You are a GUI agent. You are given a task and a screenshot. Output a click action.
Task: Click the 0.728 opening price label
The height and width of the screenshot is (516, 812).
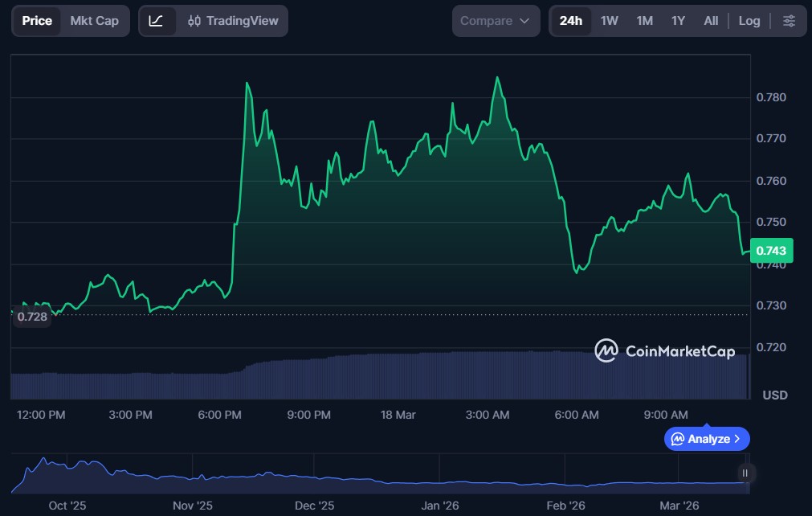point(32,317)
